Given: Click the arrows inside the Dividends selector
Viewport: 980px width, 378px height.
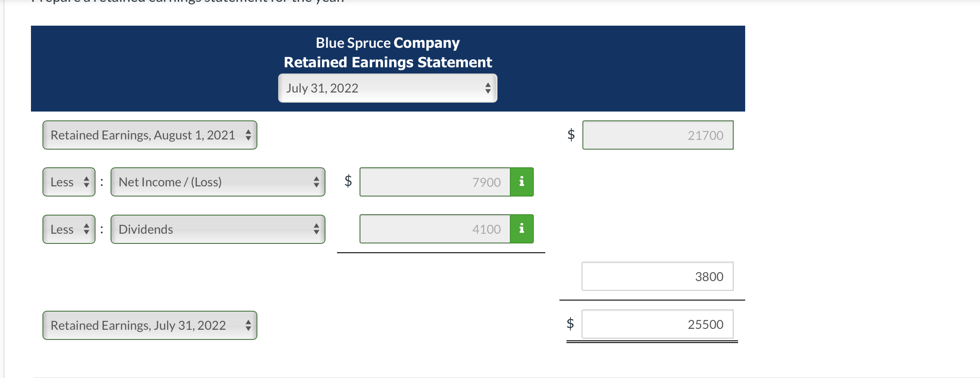Looking at the screenshot, I should [x=317, y=229].
